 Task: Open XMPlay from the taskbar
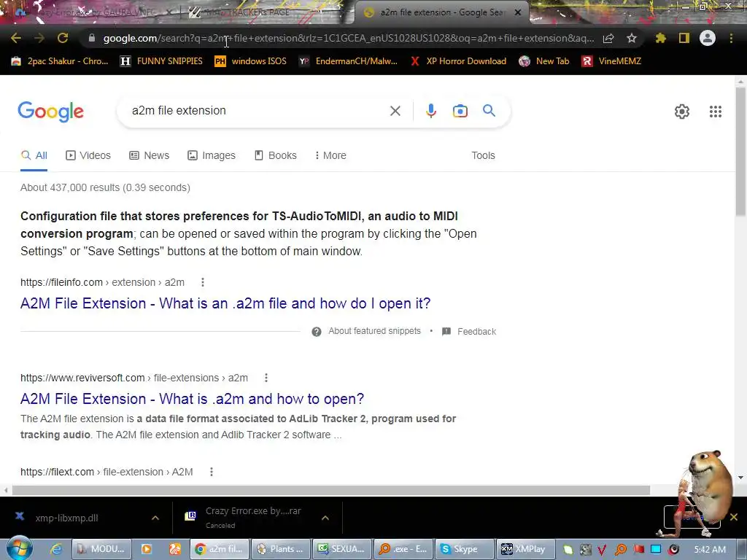[x=525, y=549]
